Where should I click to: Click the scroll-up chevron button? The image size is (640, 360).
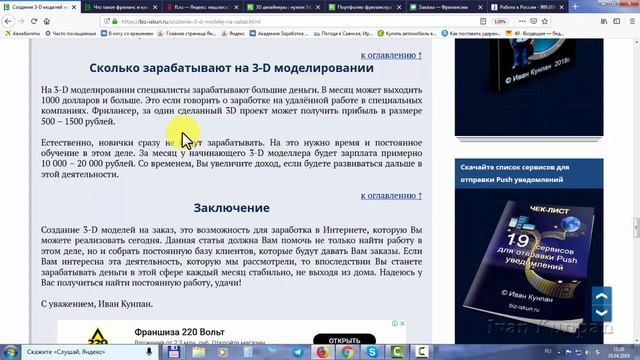602,296
